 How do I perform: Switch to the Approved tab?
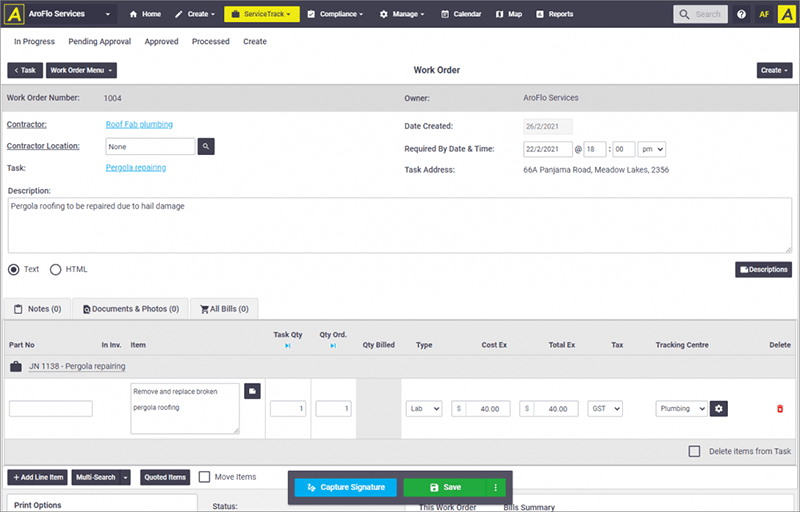click(x=161, y=42)
